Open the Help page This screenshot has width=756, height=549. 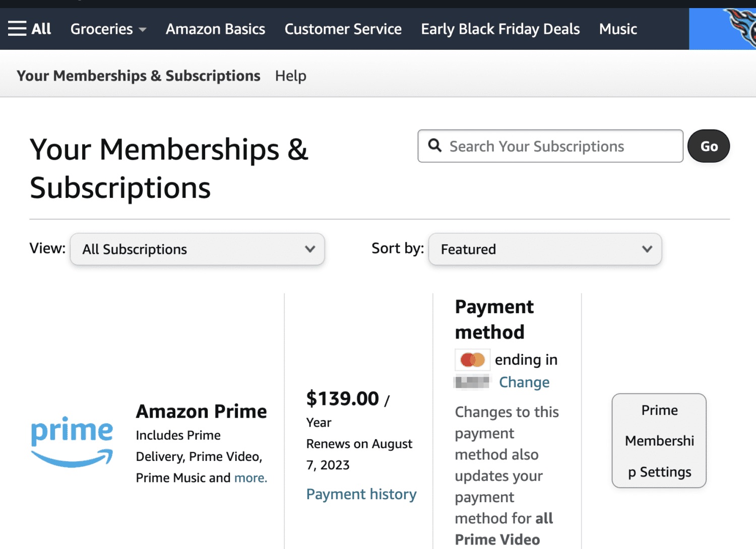pyautogui.click(x=290, y=76)
